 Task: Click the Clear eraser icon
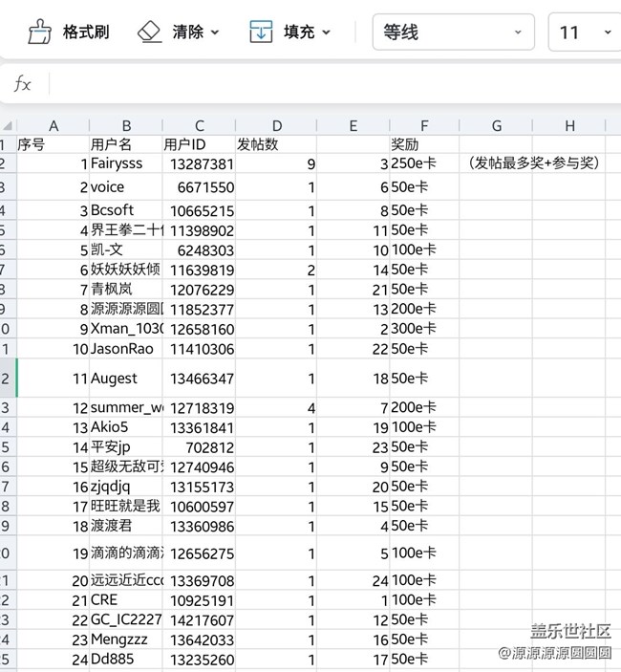tap(150, 33)
